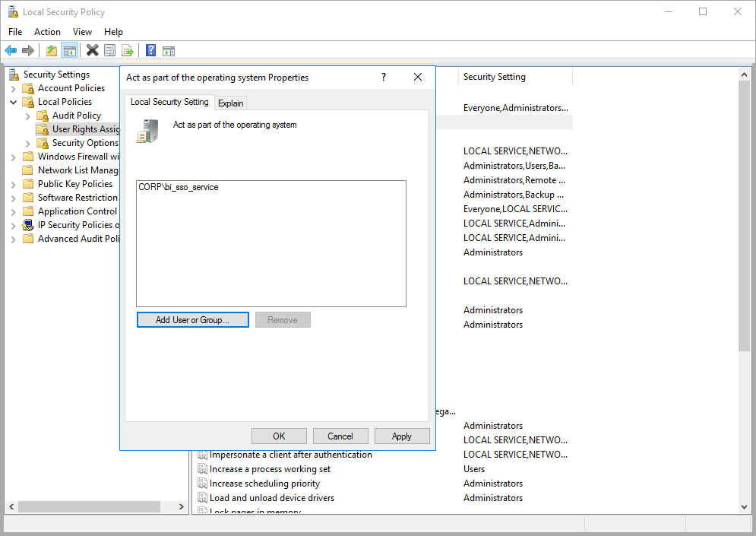Click the Delete (X) toolbar icon
756x536 pixels.
[90, 50]
